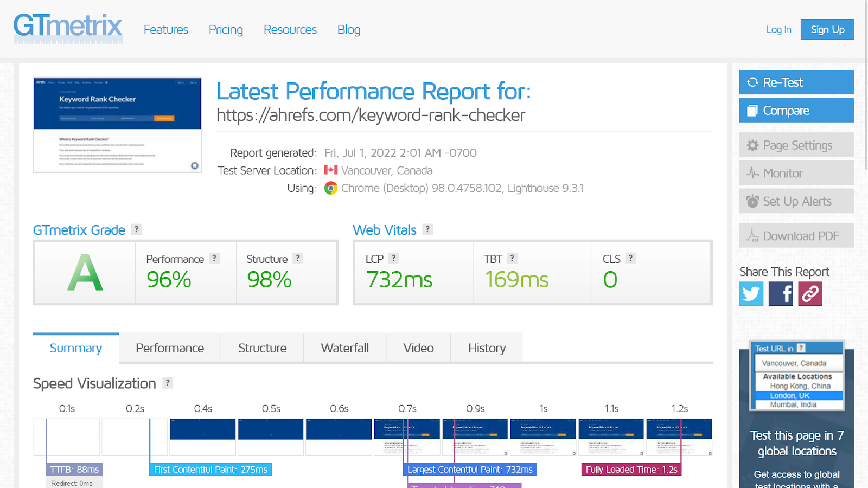Screen dimensions: 868x488
Task: Download the PDF report
Action: coord(796,236)
